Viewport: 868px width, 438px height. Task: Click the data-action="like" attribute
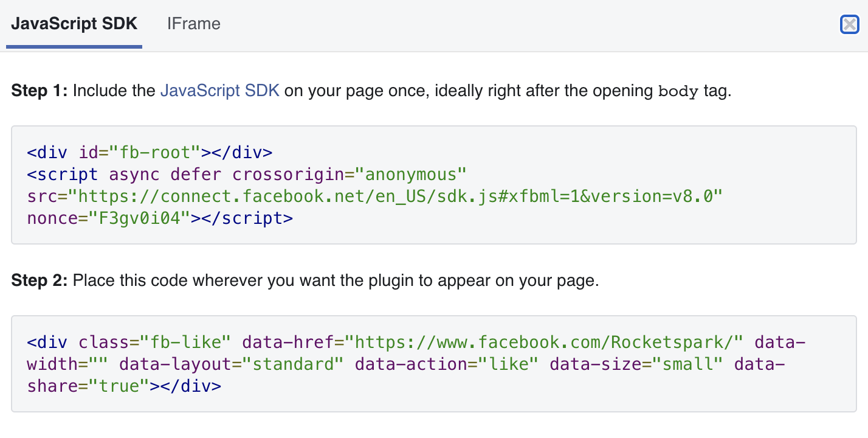pyautogui.click(x=447, y=364)
